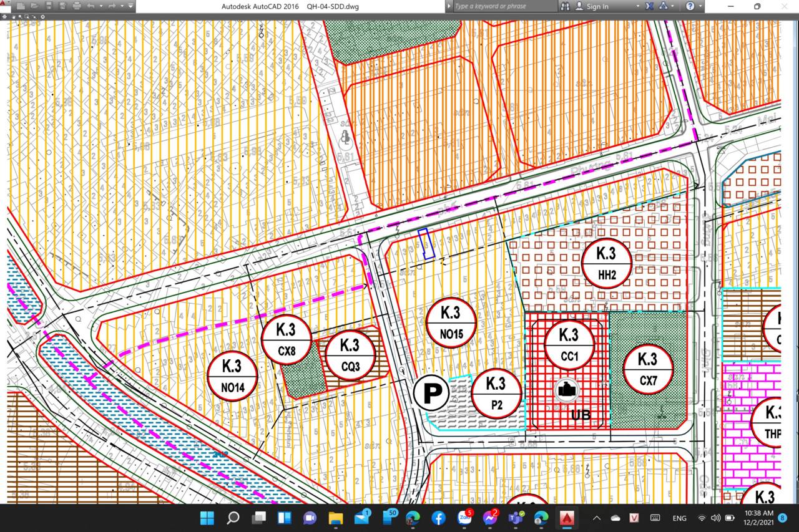
Task: Click the Save icon in Quick Access toolbar
Action: (49, 6)
